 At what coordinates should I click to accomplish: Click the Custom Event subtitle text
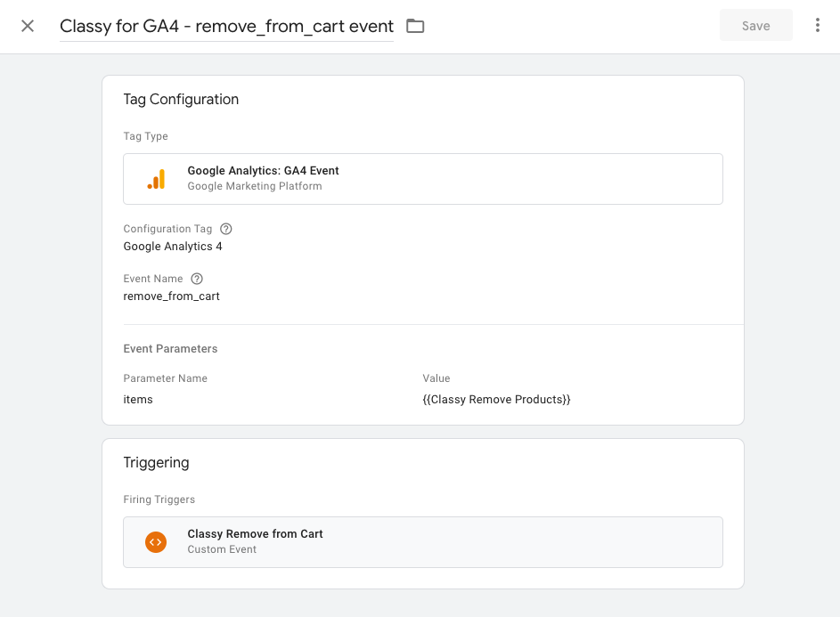coord(222,549)
